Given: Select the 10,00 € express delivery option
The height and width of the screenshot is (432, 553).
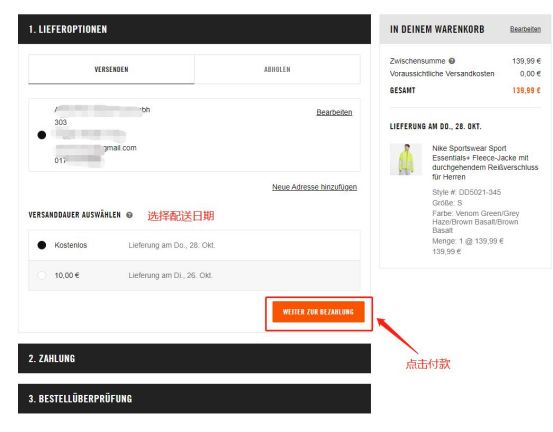Looking at the screenshot, I should coord(42,275).
